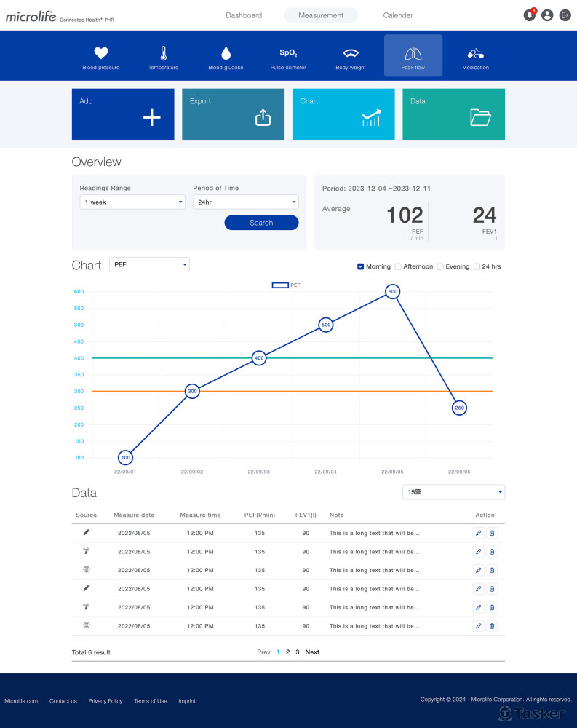Screen dimensions: 577x728
Task: Delete the second data table row
Action: 492,552
